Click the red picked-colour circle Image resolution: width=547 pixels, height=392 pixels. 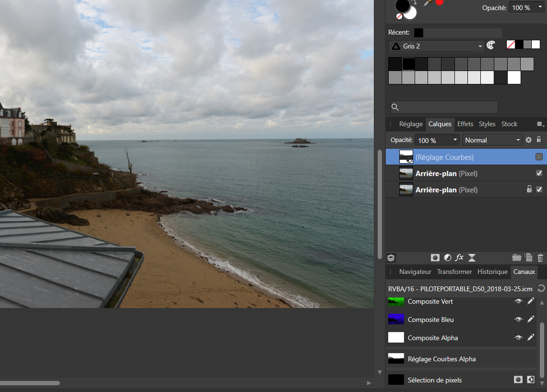click(440, 2)
